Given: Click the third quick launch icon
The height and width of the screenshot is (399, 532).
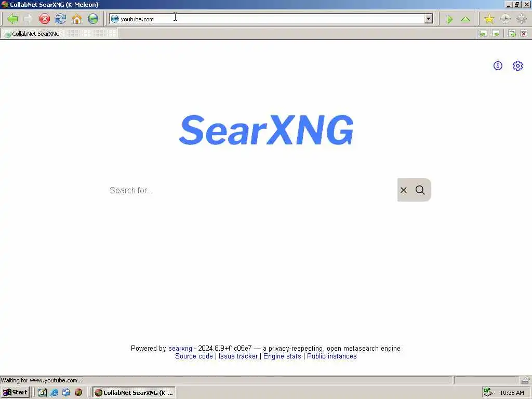Looking at the screenshot, I should click(66, 393).
